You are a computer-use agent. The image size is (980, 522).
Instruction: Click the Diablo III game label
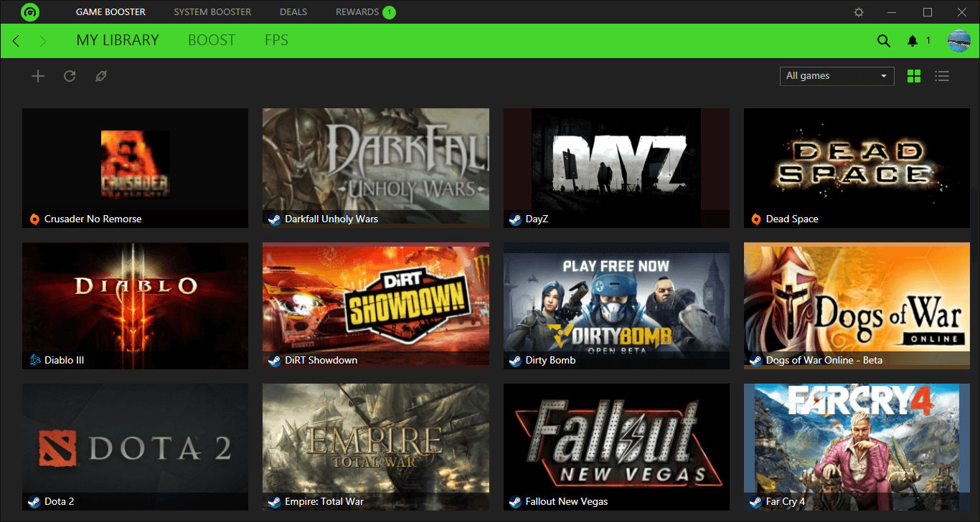point(64,360)
